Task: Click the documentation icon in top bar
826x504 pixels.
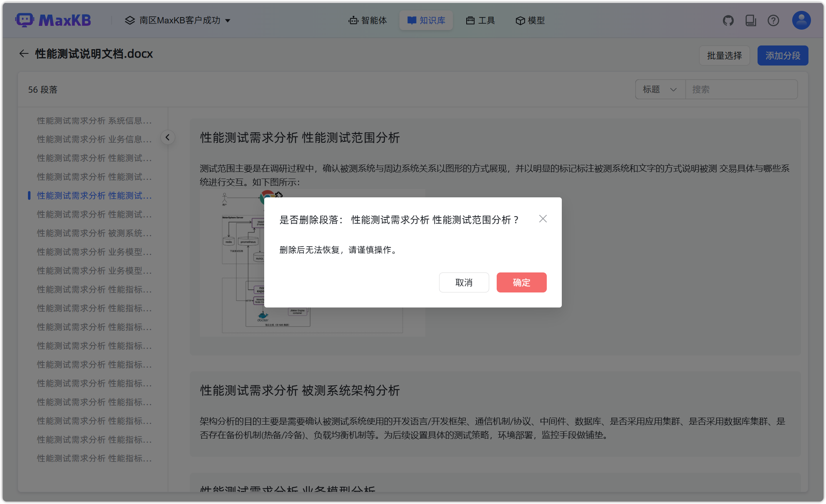Action: click(750, 20)
